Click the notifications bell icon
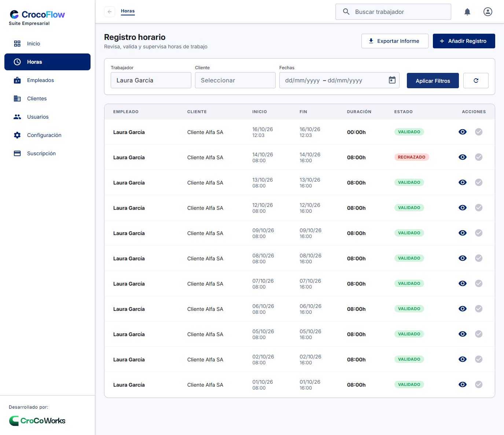Screen dimensions: 504x435 tap(467, 12)
